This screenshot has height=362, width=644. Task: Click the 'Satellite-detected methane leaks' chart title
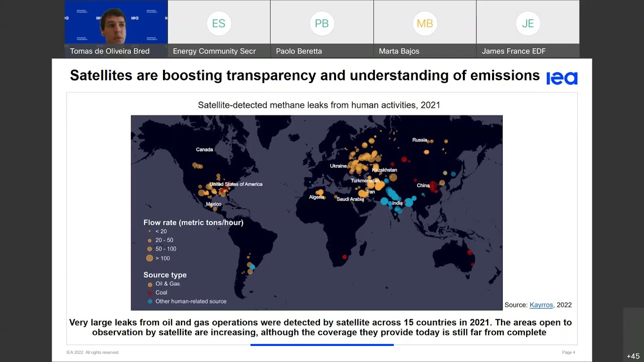click(319, 105)
